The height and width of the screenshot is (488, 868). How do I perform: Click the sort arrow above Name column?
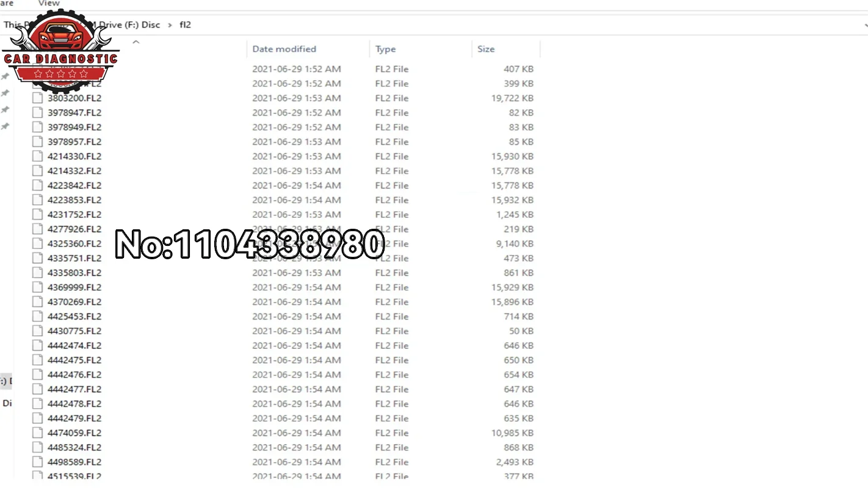pyautogui.click(x=136, y=42)
